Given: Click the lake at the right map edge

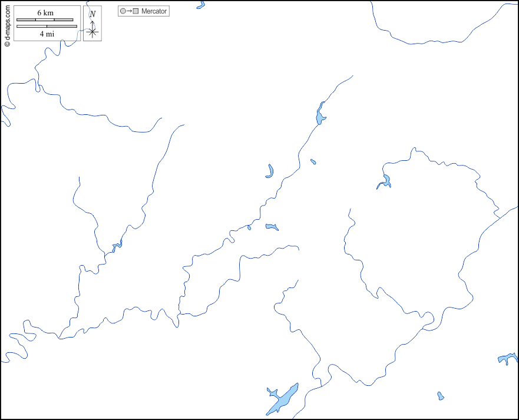Looking at the screenshot, I should pos(507,358).
